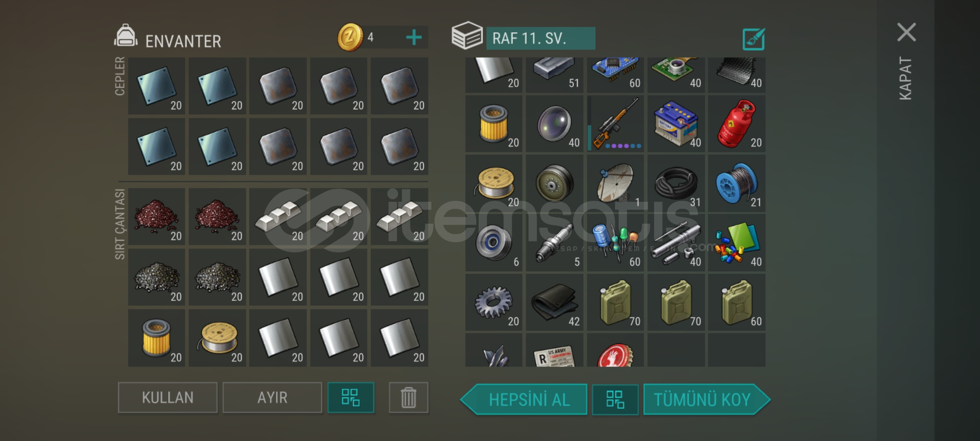Click the KULLAN button

[x=168, y=397]
